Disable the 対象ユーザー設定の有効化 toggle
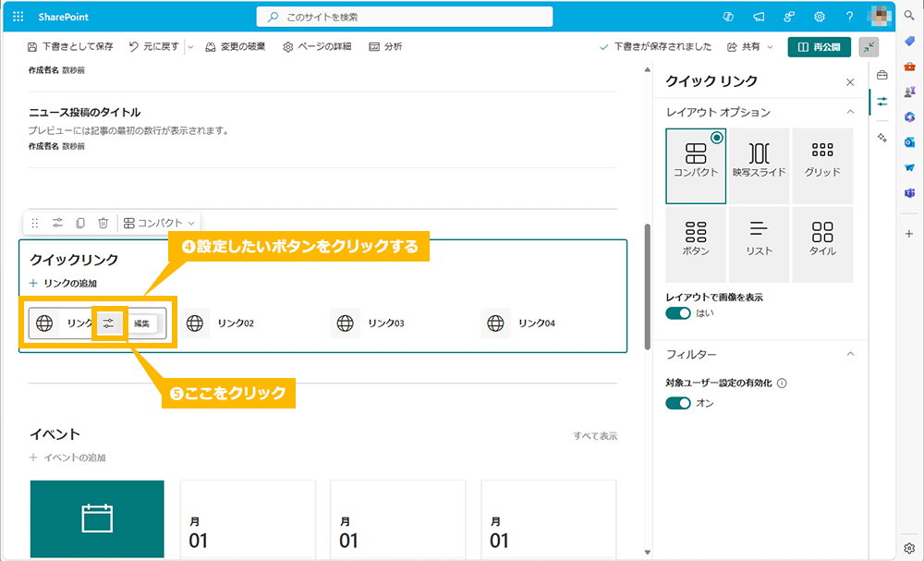Screen dimensions: 924x561 678,403
